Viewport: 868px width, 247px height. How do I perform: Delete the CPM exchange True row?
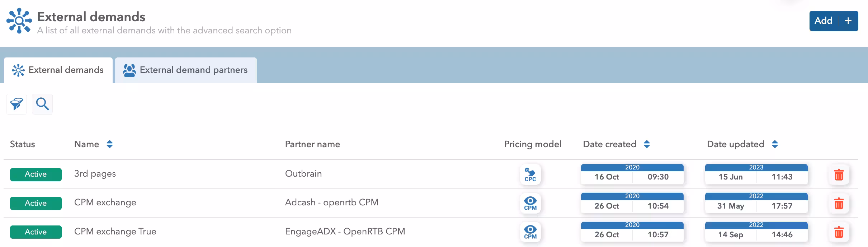click(x=839, y=232)
